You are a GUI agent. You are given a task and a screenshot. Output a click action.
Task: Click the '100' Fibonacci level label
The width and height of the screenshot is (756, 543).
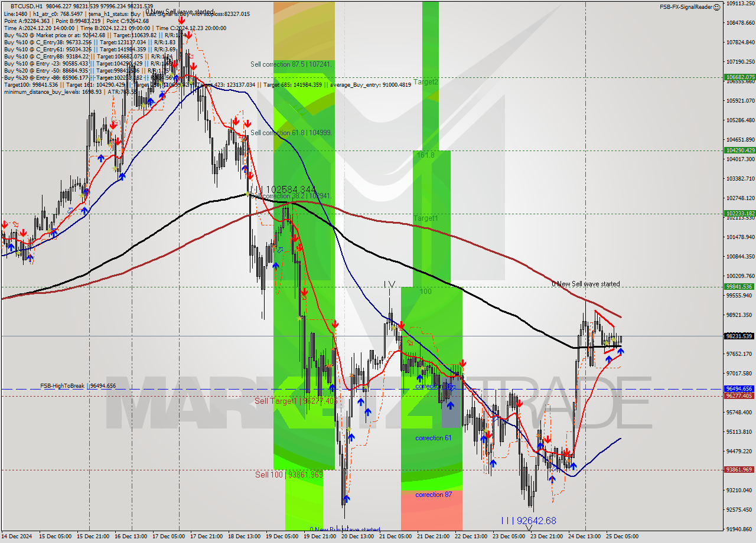tap(425, 292)
